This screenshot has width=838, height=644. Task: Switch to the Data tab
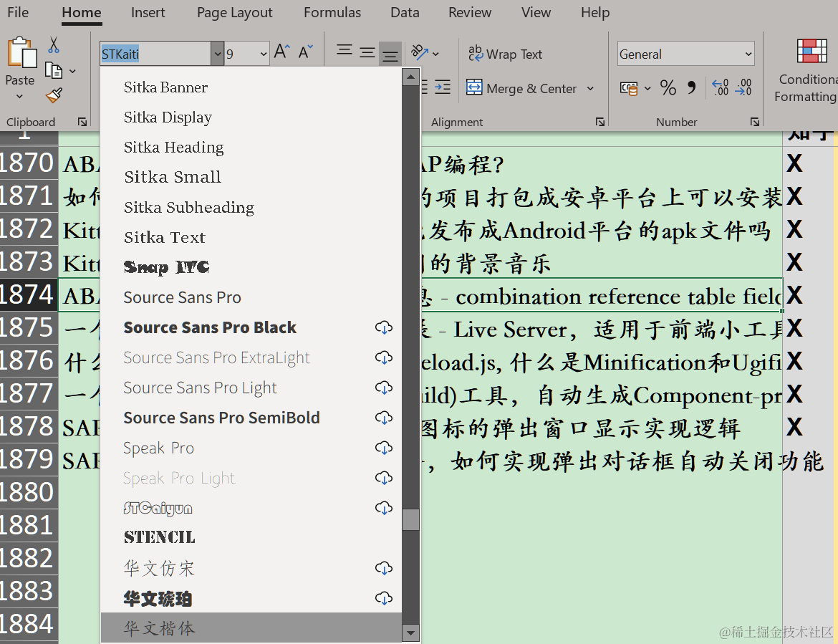[x=405, y=12]
